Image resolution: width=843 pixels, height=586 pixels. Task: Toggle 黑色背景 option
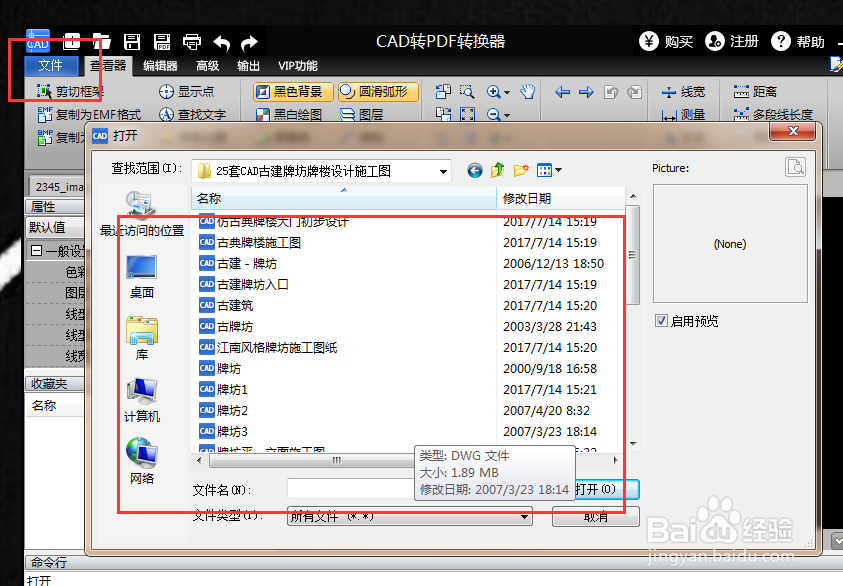(x=293, y=92)
